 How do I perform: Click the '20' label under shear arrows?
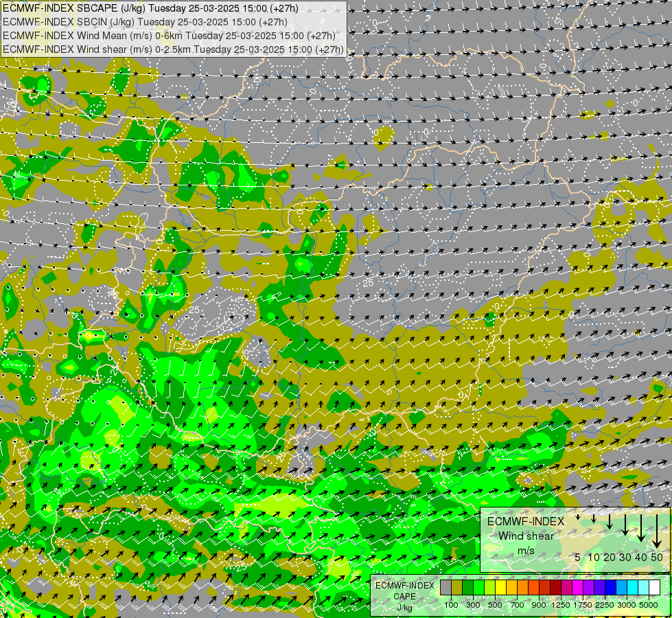click(610, 557)
